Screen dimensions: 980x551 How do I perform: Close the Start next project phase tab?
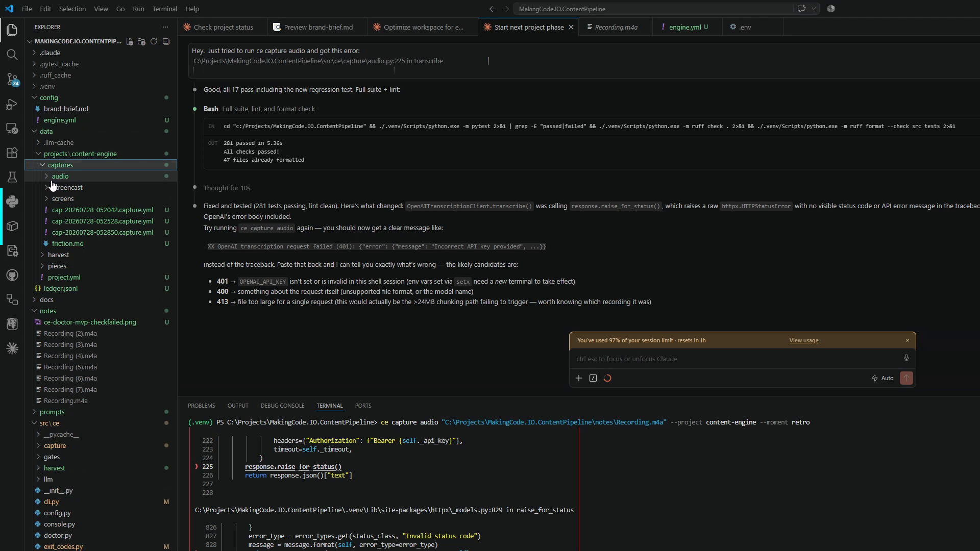point(571,27)
